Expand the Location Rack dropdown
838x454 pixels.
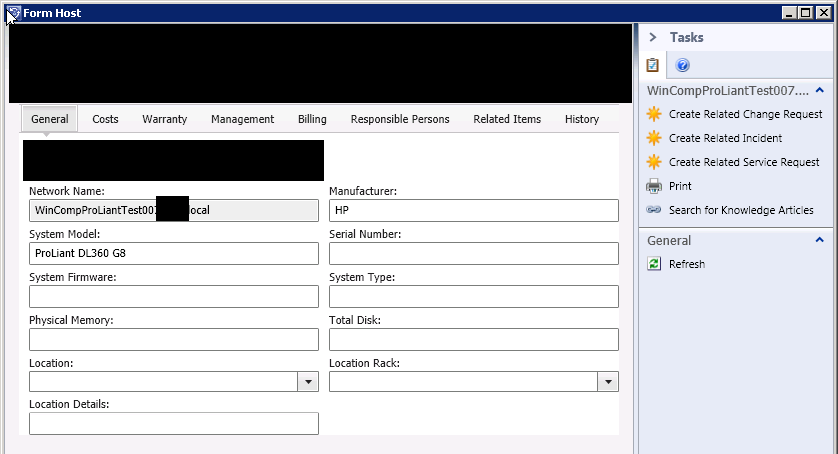tap(608, 381)
